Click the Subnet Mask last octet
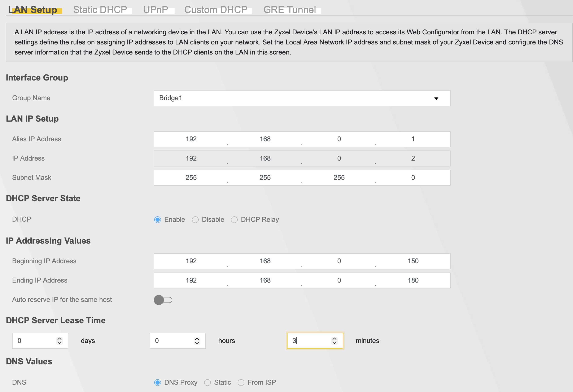This screenshot has height=392, width=573. coord(413,178)
